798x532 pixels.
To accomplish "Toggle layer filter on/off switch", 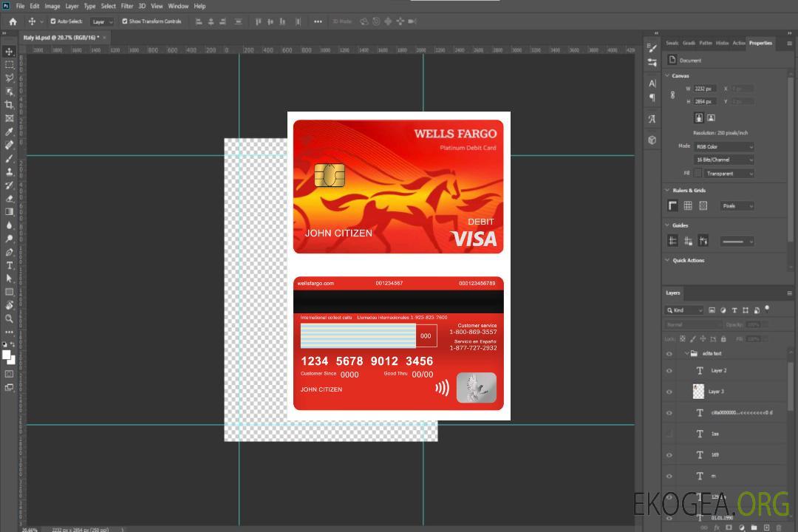I will [767, 309].
